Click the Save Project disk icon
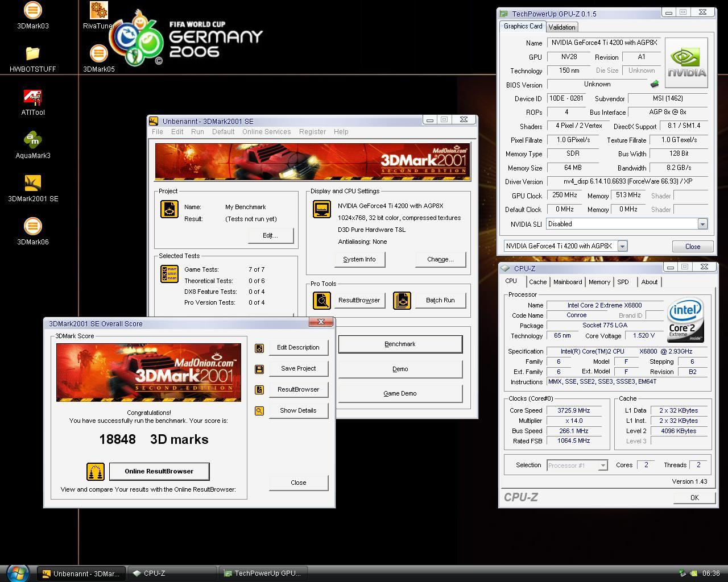This screenshot has height=582, width=728. coord(259,369)
